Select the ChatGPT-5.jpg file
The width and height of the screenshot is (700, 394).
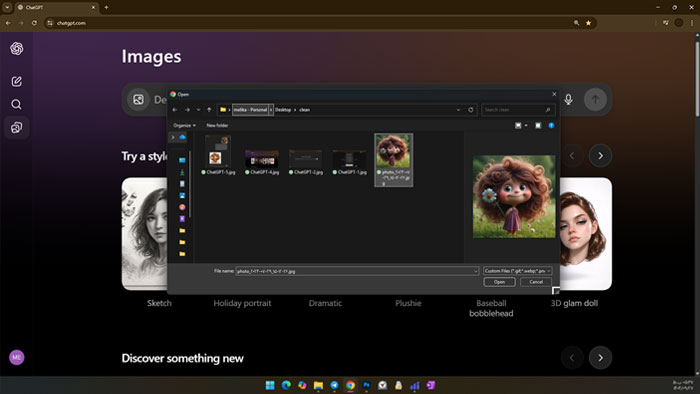point(218,155)
